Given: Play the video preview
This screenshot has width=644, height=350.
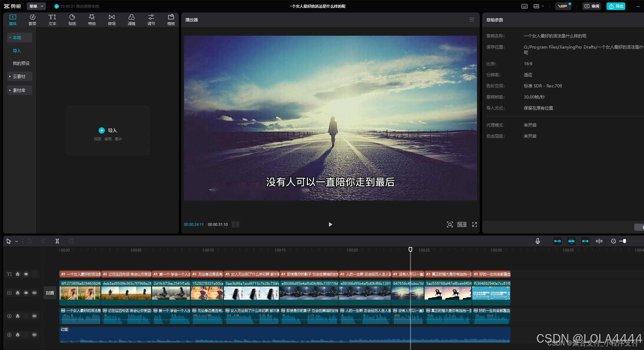Looking at the screenshot, I should (330, 224).
